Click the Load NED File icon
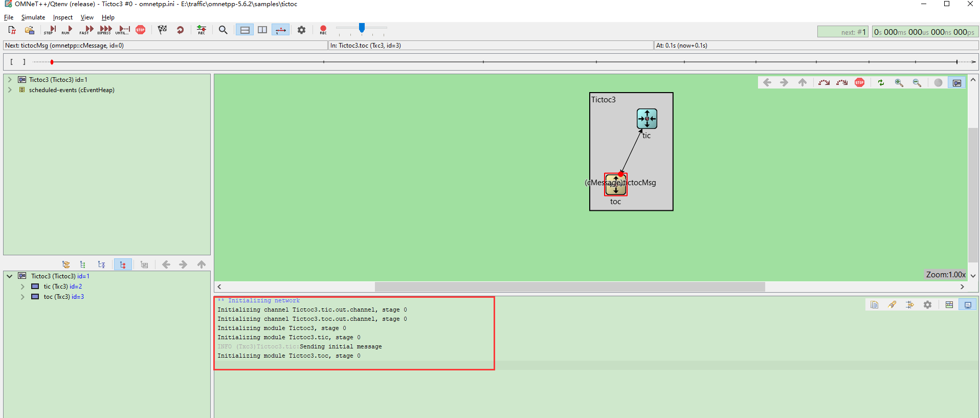 click(30, 30)
